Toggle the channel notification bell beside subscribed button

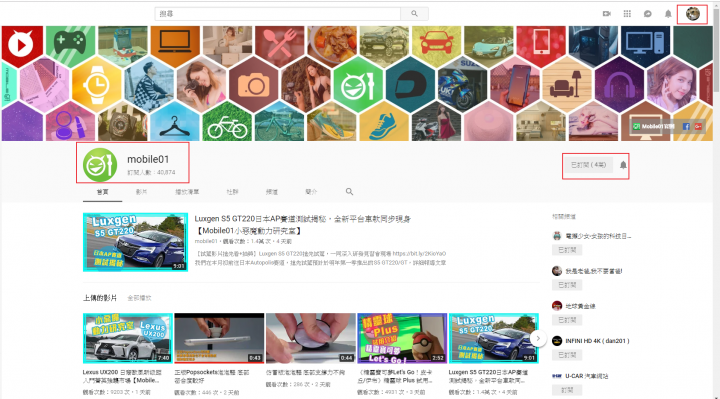click(623, 165)
